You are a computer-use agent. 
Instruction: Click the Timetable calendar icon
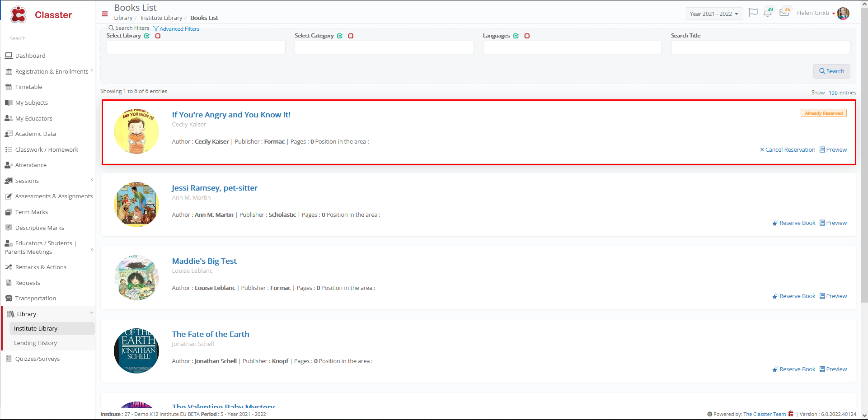point(9,87)
